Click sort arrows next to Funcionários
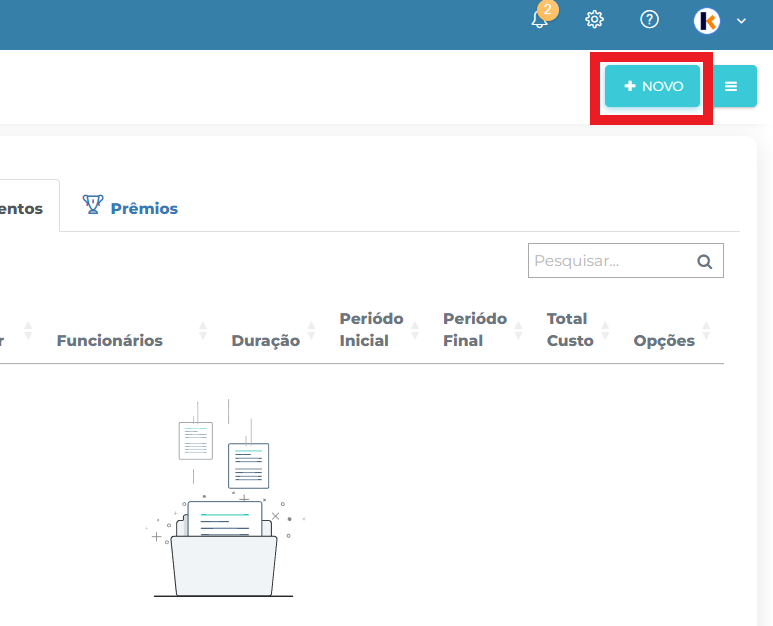The width and height of the screenshot is (773, 626). 203,330
